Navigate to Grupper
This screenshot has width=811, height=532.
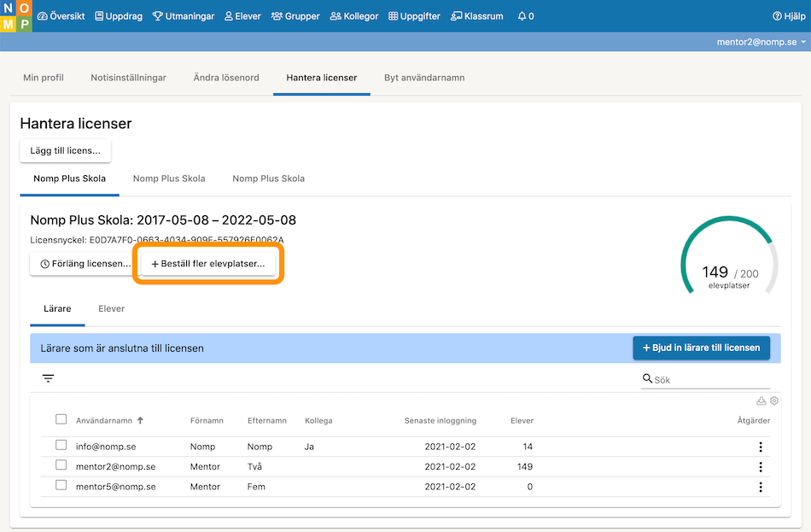(295, 16)
